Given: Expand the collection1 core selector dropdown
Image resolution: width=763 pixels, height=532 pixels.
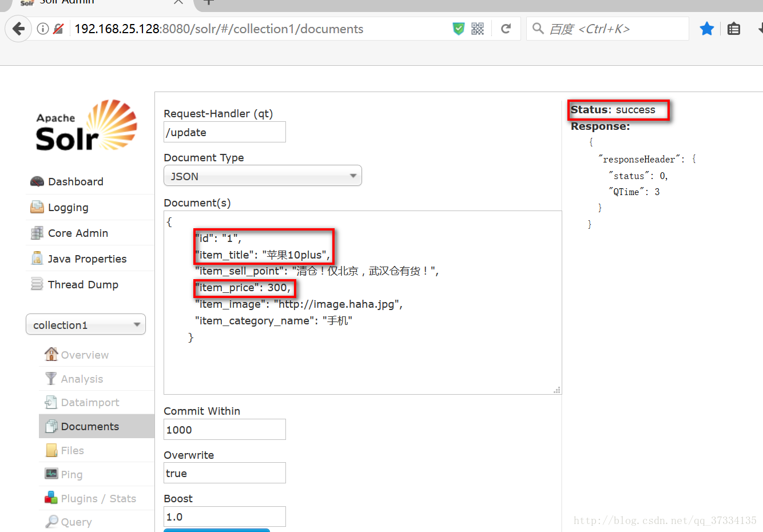Looking at the screenshot, I should (x=86, y=324).
